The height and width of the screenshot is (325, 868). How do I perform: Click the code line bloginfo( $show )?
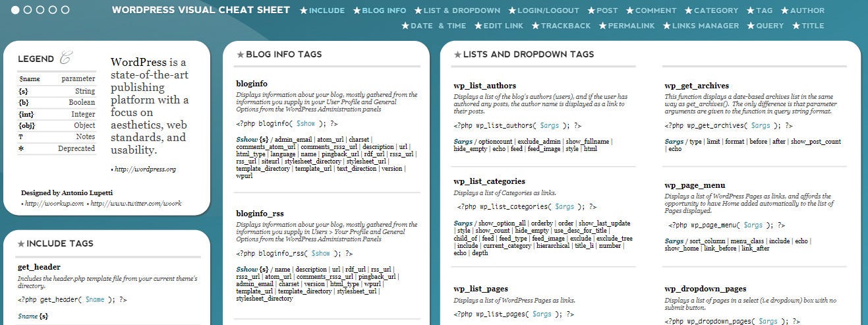point(287,123)
